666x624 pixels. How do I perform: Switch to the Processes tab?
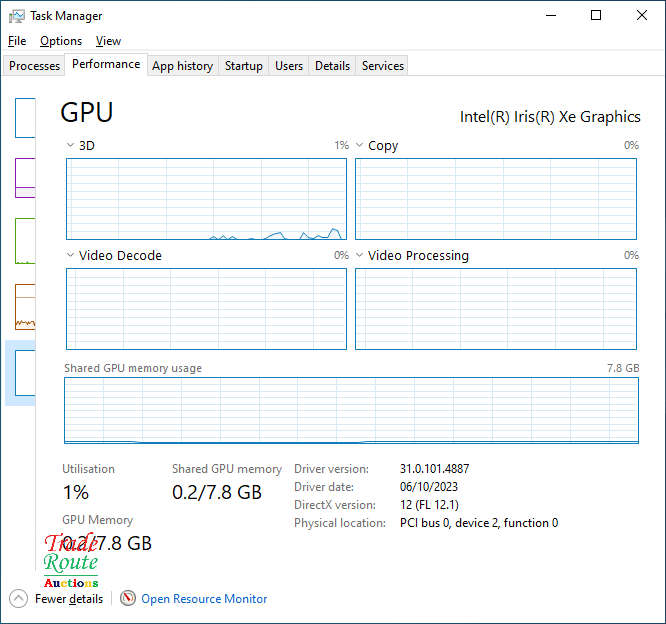coord(35,66)
